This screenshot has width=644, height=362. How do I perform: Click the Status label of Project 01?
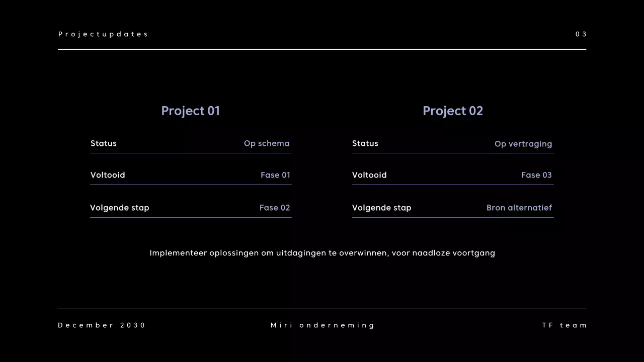point(104,143)
